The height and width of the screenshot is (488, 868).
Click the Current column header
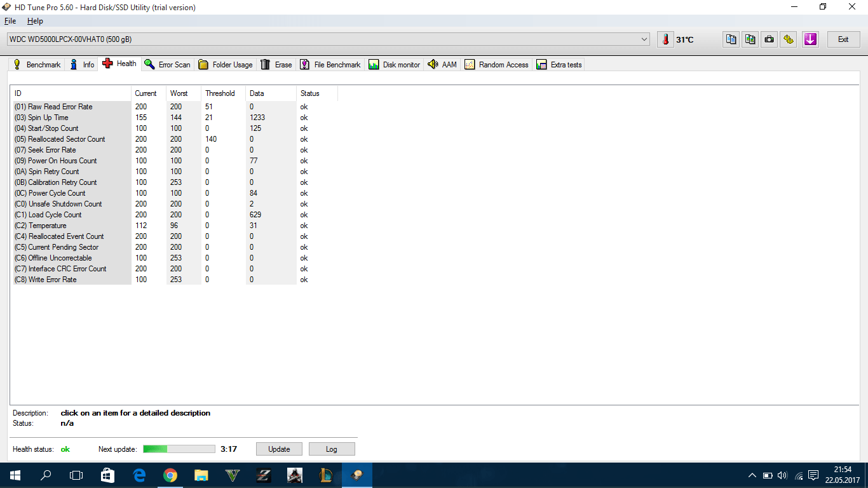(x=149, y=93)
